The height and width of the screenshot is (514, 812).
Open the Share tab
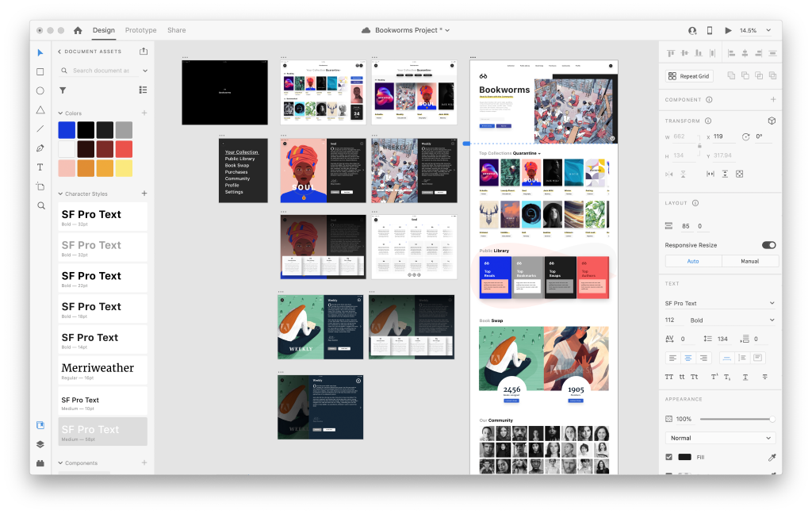176,30
